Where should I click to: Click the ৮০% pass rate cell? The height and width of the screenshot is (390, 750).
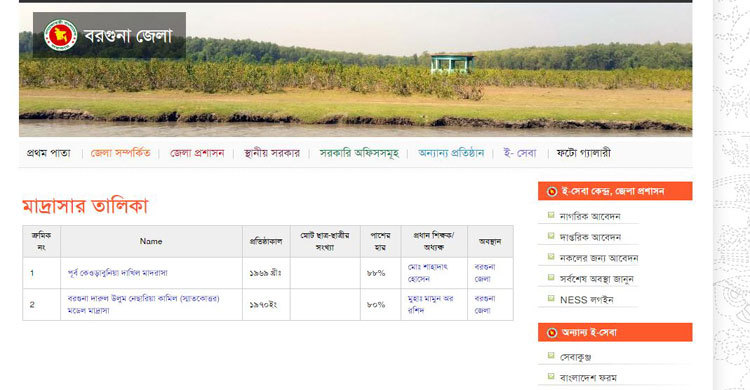click(x=381, y=305)
